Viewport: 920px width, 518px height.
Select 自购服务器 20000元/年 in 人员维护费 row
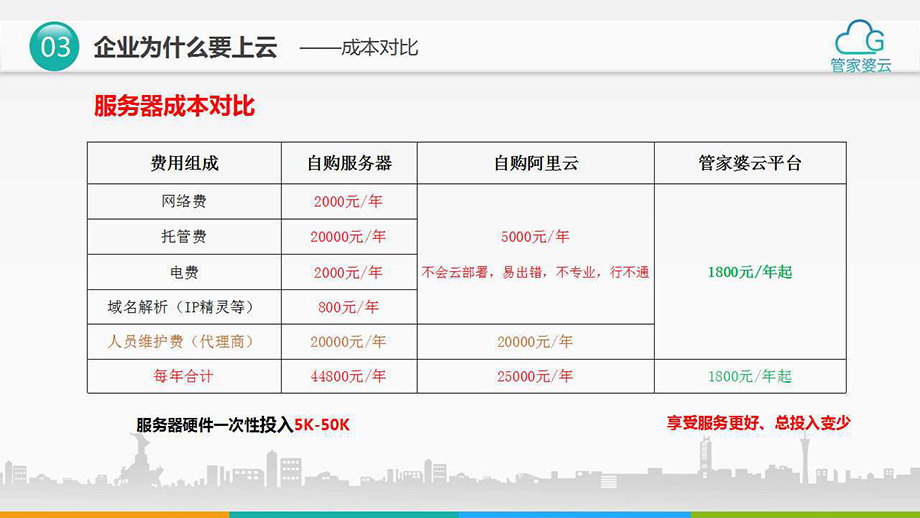coord(348,341)
